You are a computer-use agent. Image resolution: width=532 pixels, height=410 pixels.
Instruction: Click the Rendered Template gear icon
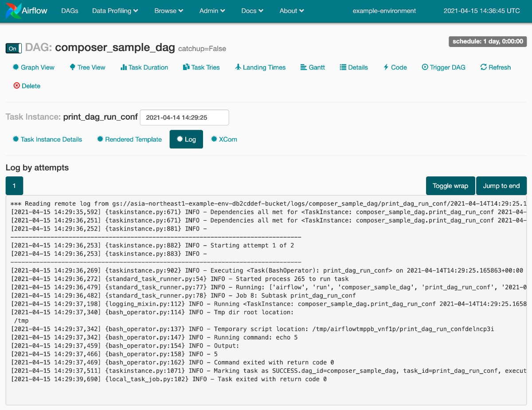(100, 139)
